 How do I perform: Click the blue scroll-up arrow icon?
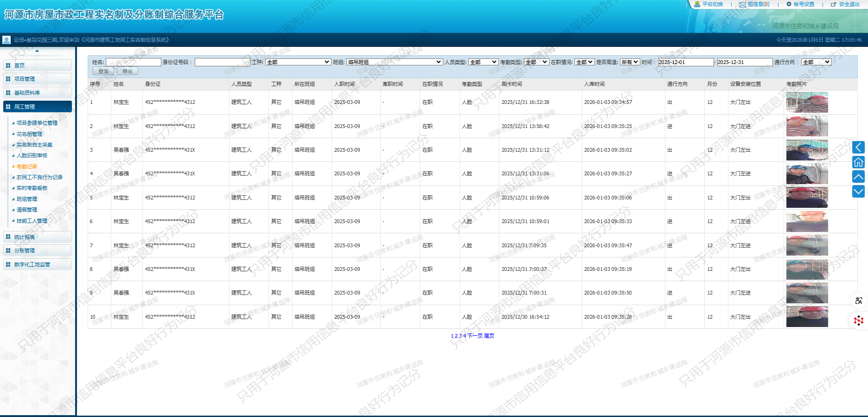858,177
